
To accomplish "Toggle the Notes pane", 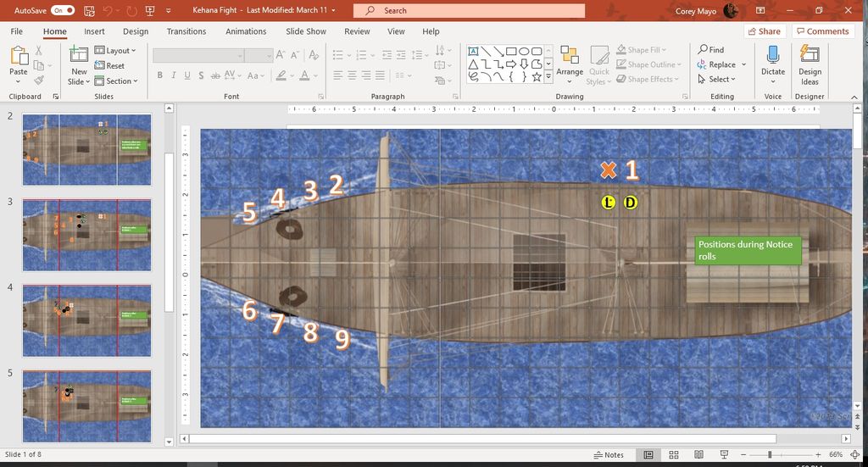I will (x=609, y=455).
